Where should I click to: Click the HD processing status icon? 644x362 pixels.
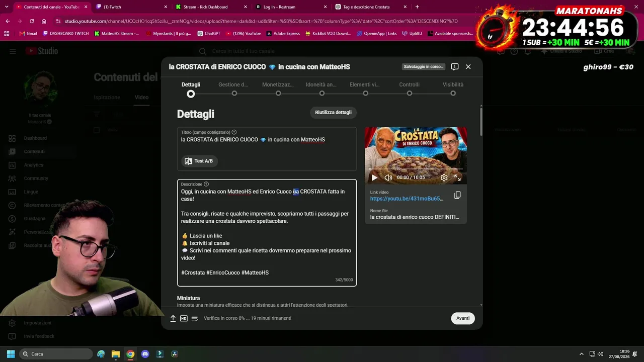click(x=184, y=318)
